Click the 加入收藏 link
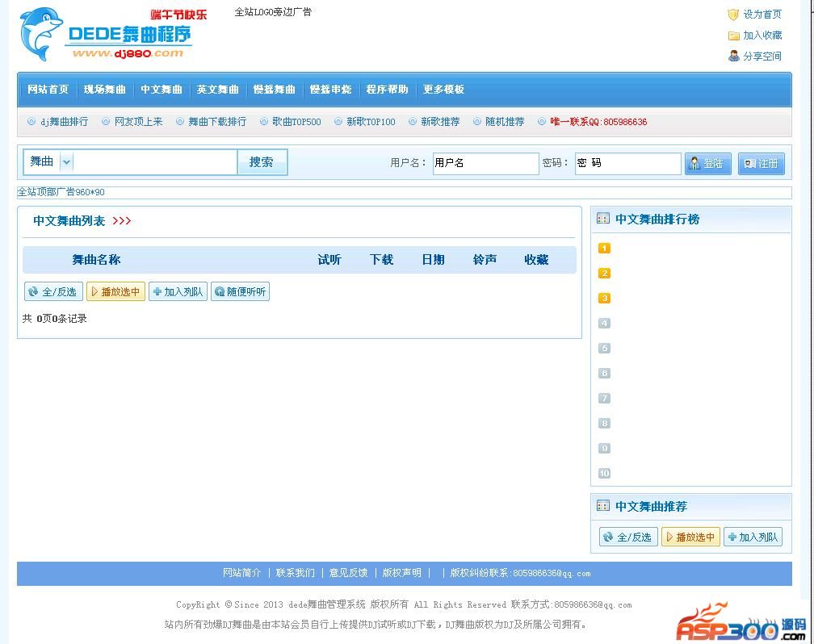This screenshot has width=814, height=644. click(762, 36)
